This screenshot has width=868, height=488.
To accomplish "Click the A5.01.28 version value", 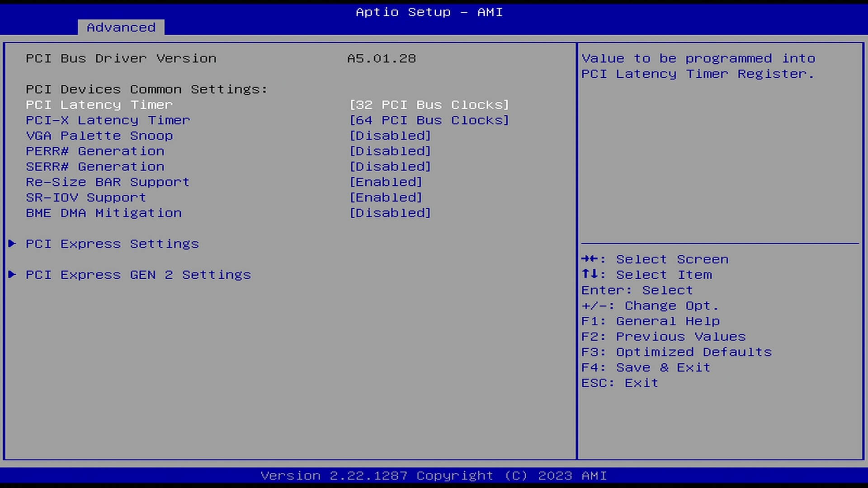I will (x=382, y=59).
